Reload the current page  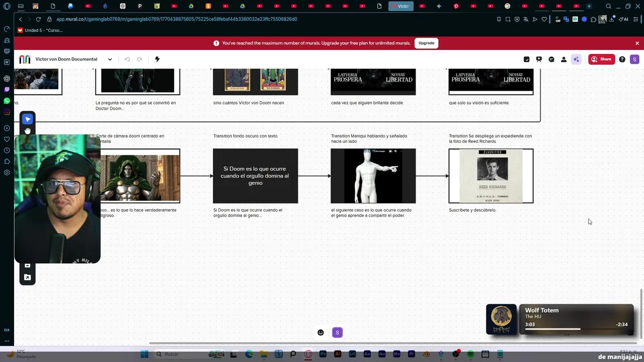(x=38, y=19)
